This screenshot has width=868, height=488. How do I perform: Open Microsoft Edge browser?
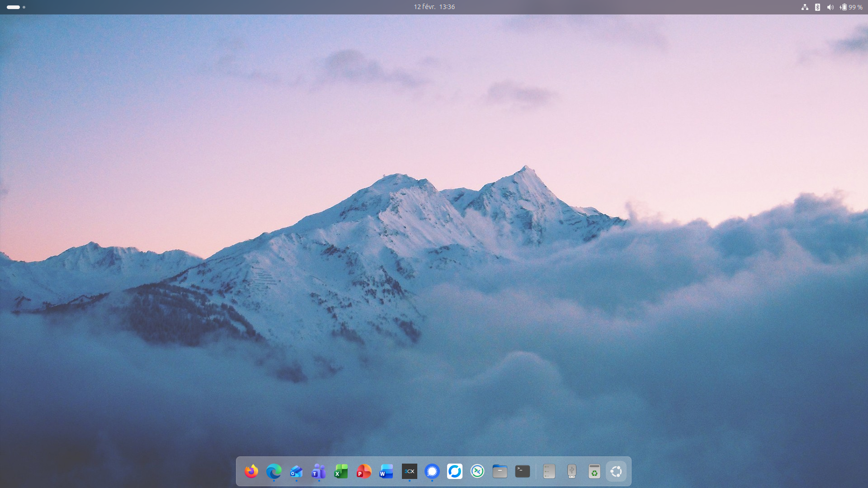274,471
